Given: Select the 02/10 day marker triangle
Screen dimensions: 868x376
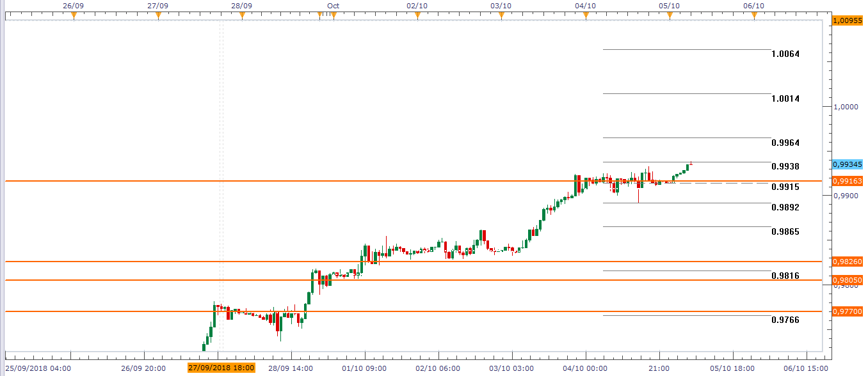Looking at the screenshot, I should [x=417, y=15].
